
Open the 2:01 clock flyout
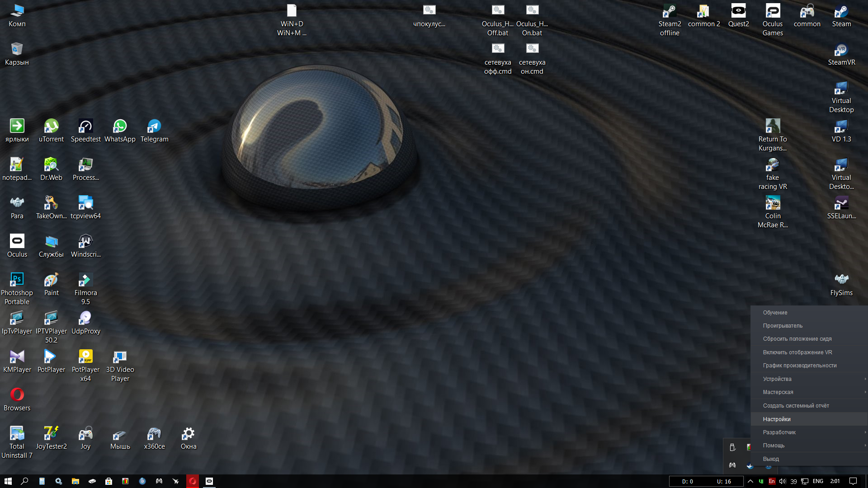tap(835, 481)
